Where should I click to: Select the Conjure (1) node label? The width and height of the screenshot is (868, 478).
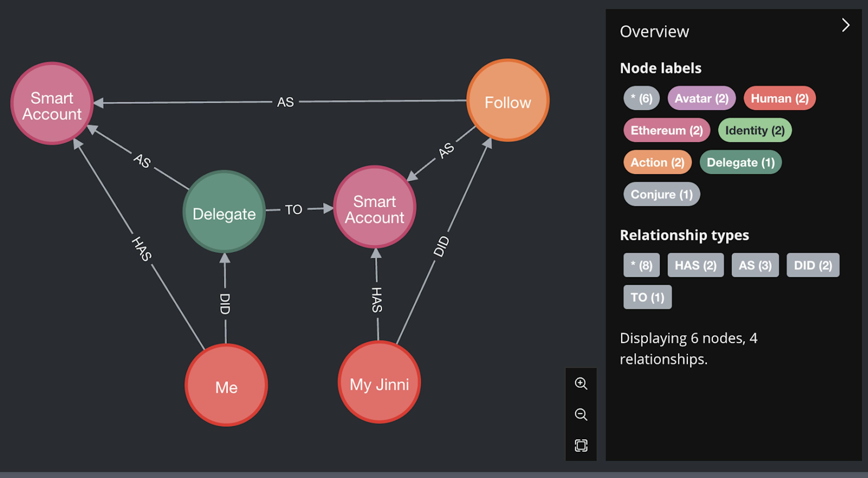(x=661, y=194)
